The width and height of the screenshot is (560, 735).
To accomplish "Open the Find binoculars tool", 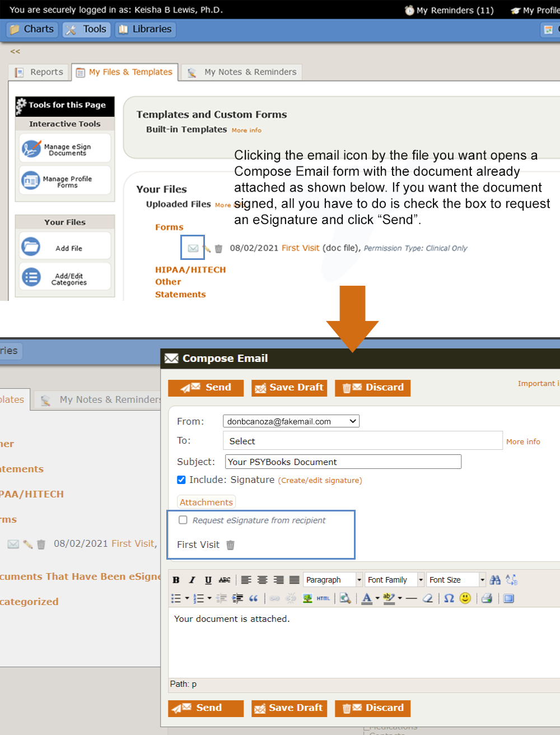I will 495,580.
